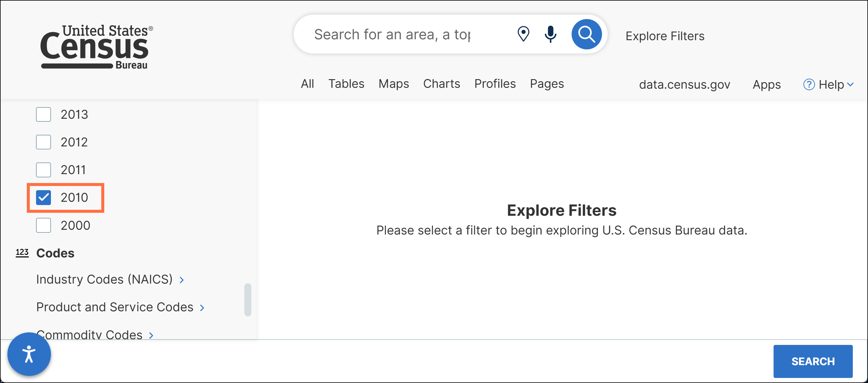
Task: Uncheck the 2010 year checkbox
Action: pos(43,198)
